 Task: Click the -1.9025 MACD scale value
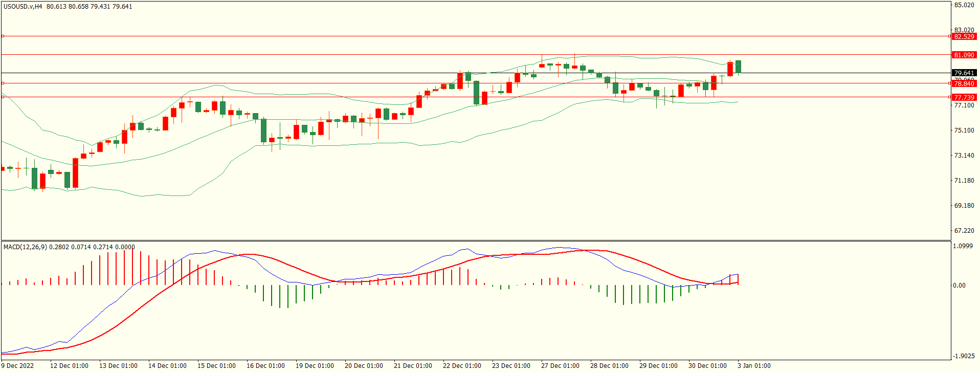963,356
